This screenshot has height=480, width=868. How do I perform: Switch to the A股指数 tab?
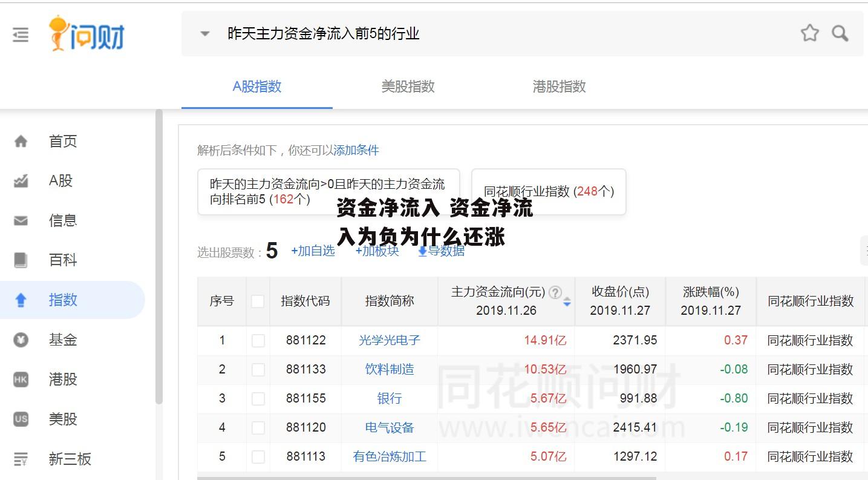pyautogui.click(x=257, y=87)
